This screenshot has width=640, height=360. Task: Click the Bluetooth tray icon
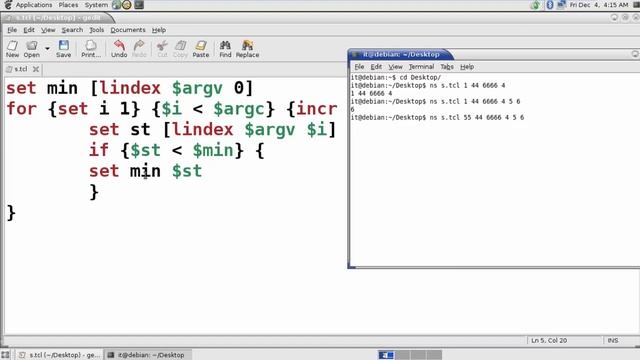550,5
